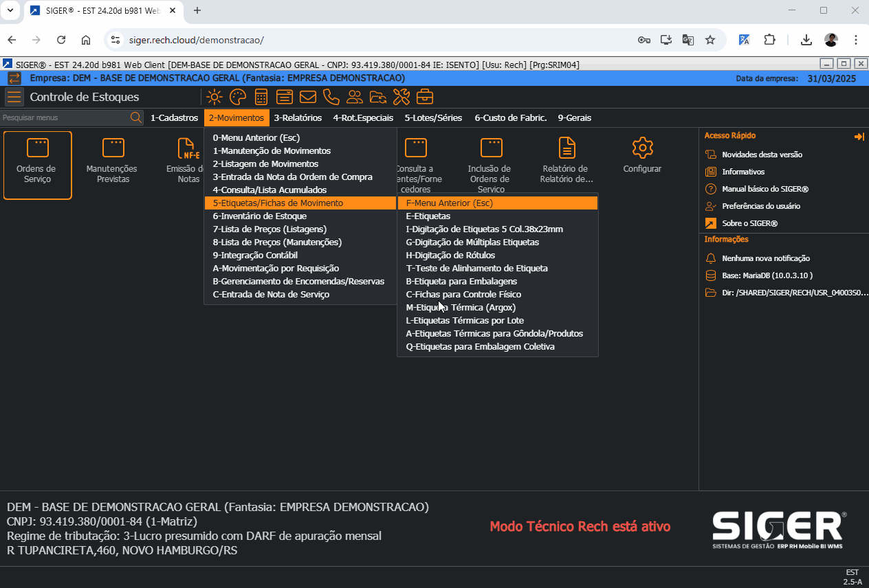Click the sun brightness theme icon

(x=214, y=97)
